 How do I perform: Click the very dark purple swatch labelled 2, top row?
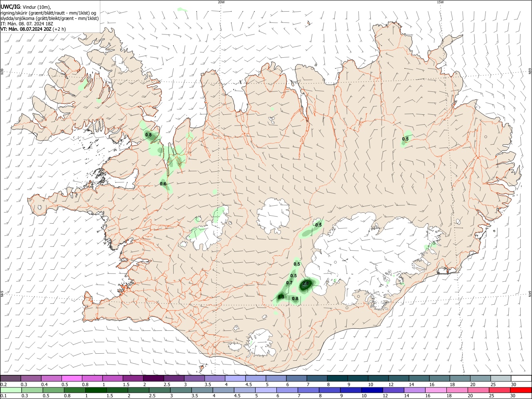(153, 379)
